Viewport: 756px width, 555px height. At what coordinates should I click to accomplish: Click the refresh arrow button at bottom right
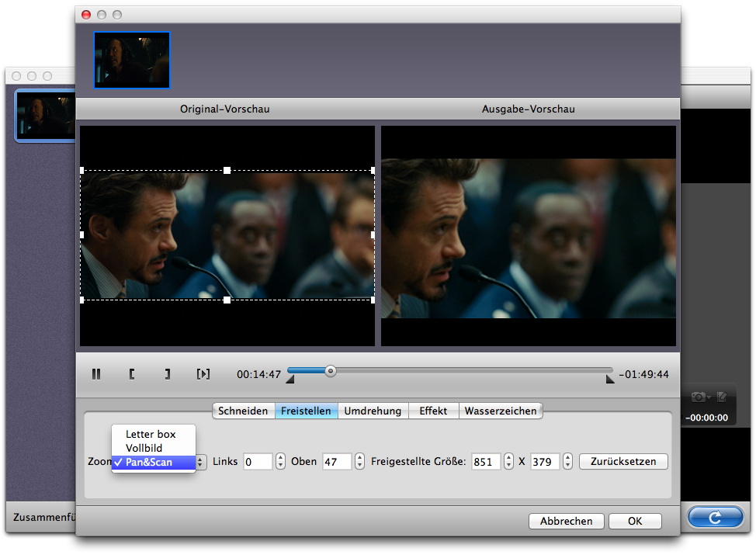point(715,516)
